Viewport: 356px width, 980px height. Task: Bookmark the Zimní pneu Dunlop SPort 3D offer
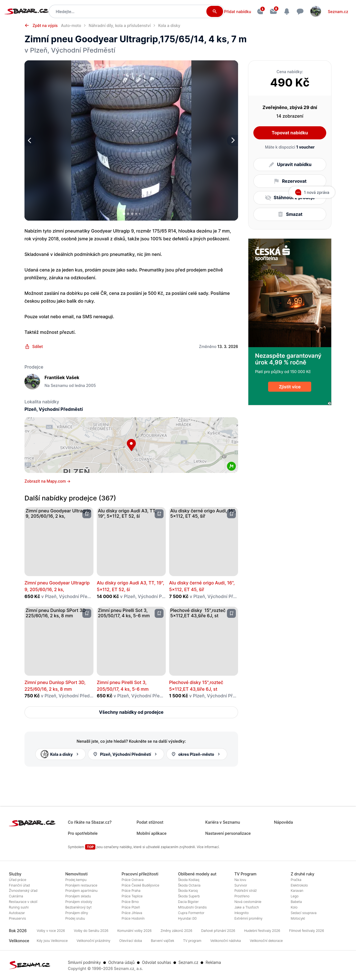(x=87, y=613)
